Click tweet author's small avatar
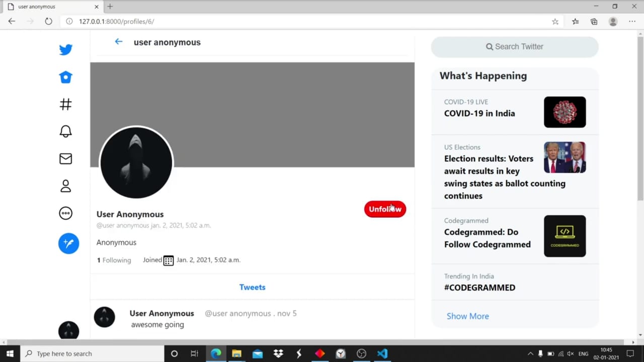 [x=105, y=317]
